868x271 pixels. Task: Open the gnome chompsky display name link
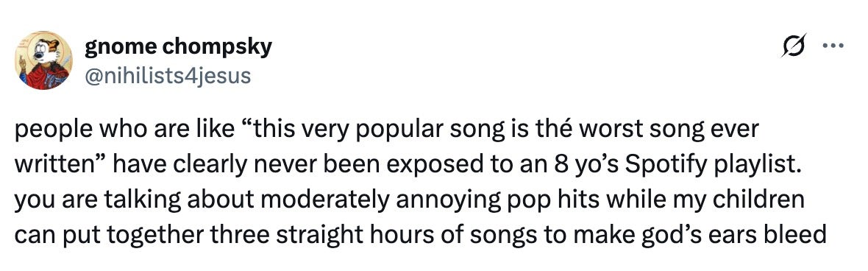178,48
